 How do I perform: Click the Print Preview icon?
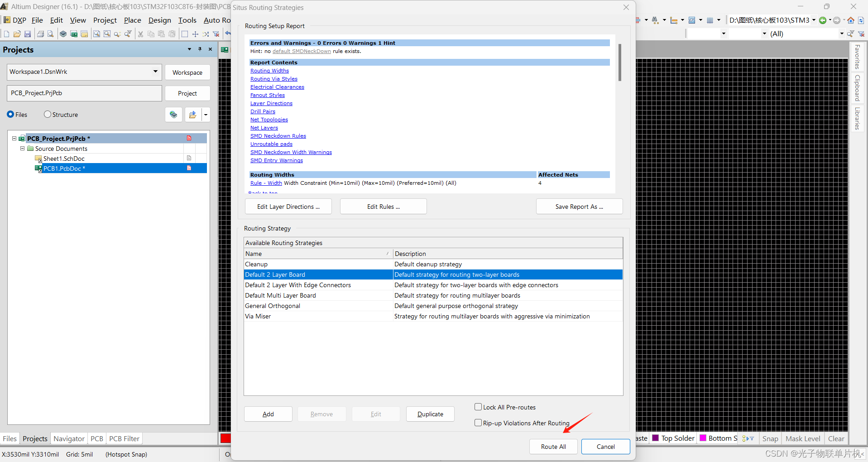click(51, 34)
